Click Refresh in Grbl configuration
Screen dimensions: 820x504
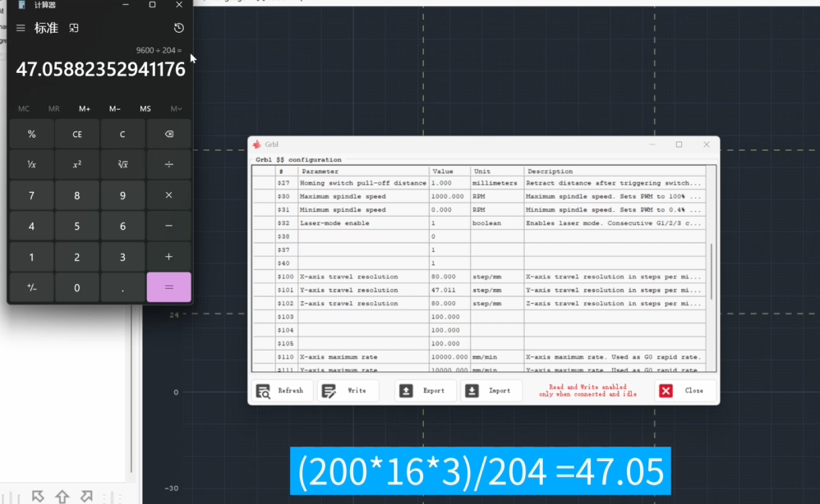click(x=281, y=391)
